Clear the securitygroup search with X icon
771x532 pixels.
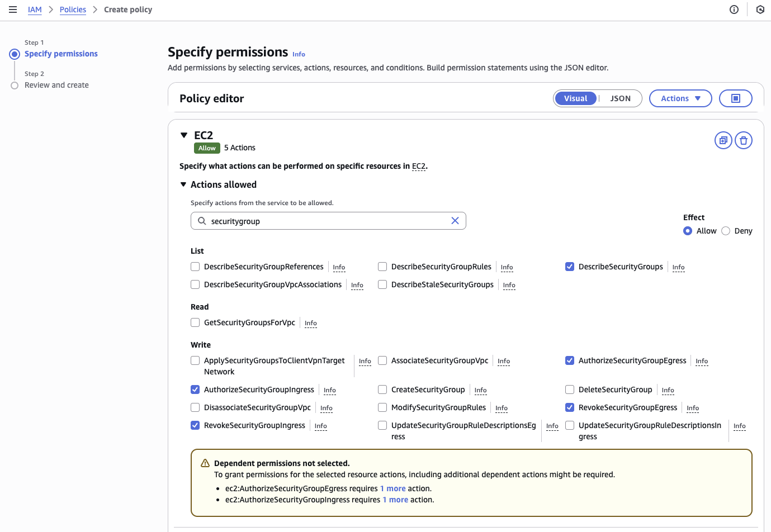tap(455, 221)
